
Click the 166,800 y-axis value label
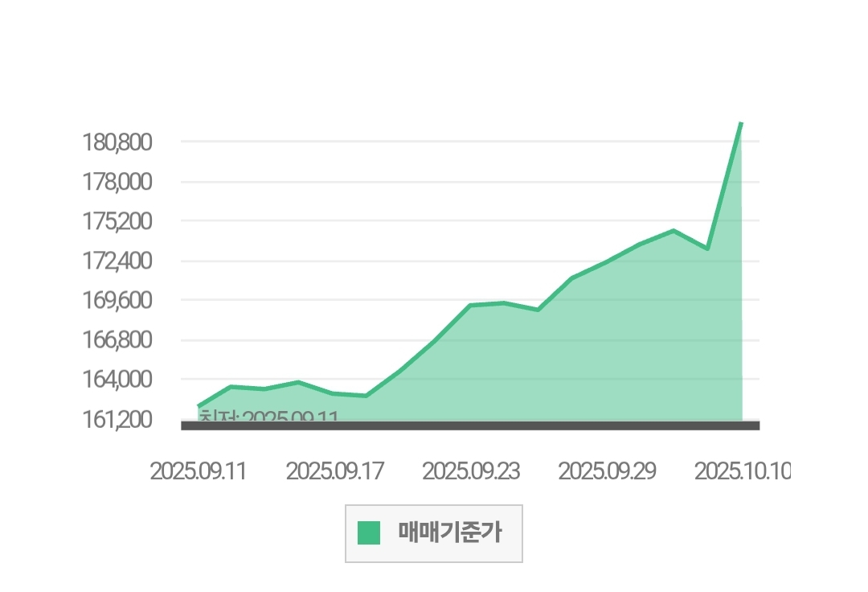click(117, 339)
